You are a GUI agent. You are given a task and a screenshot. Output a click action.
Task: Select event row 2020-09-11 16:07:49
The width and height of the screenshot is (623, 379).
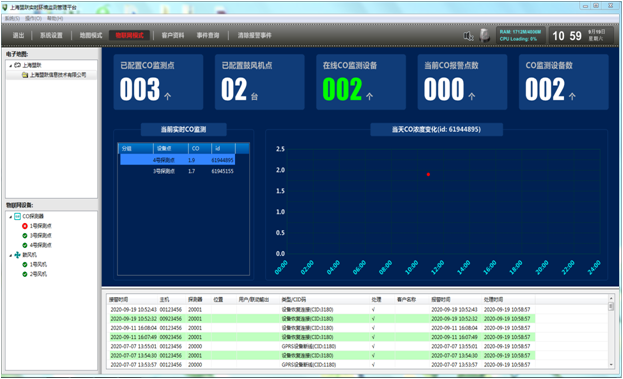click(322, 337)
